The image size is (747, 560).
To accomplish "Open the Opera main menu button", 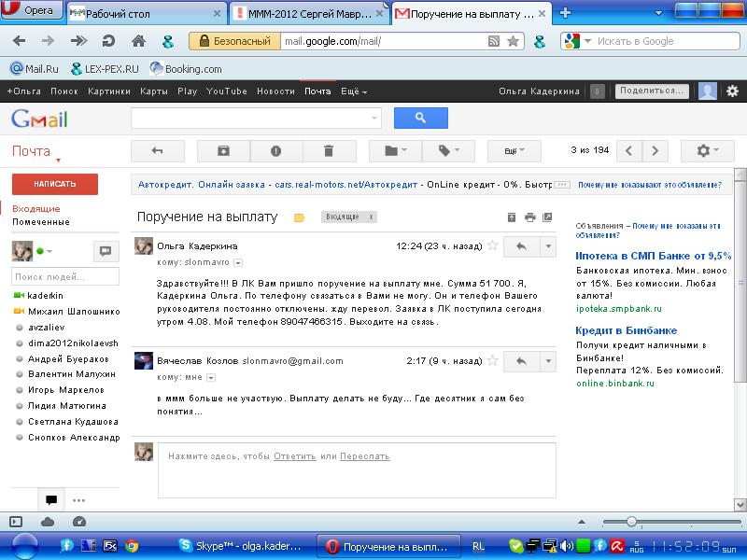I will (32, 9).
